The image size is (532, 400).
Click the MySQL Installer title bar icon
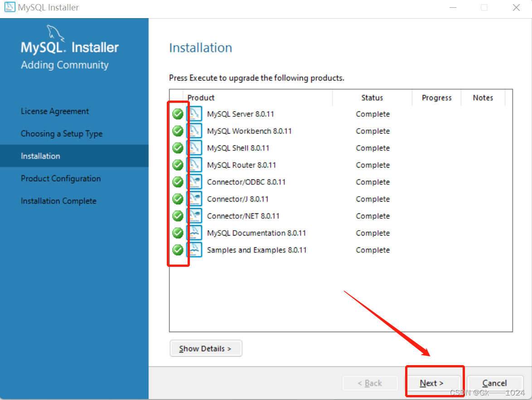pyautogui.click(x=10, y=7)
